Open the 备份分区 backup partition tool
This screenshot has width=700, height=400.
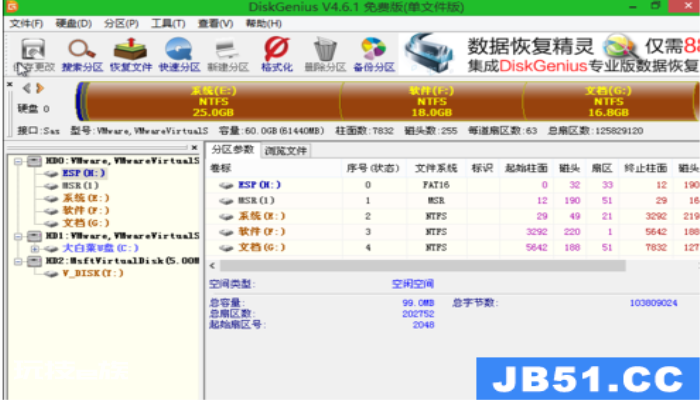point(374,54)
